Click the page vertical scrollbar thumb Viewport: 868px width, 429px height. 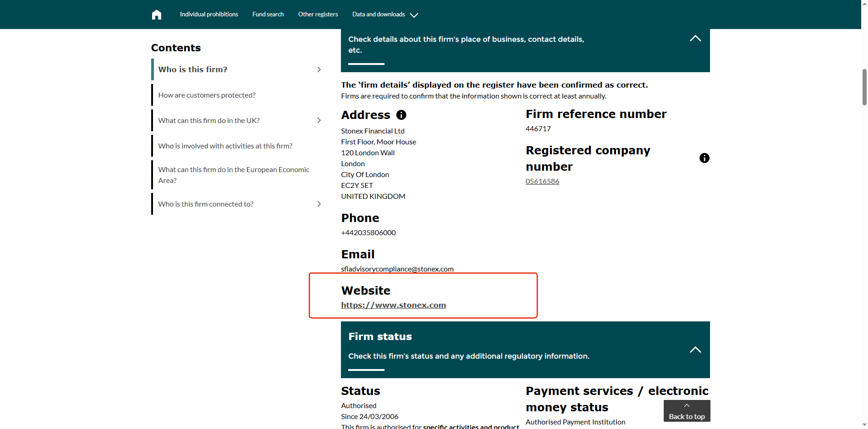point(864,87)
